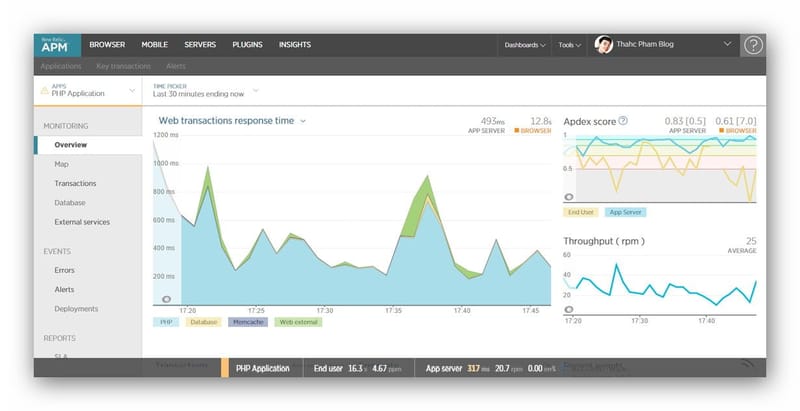
Task: Click the zero marker on Throughput chart
Action: point(568,310)
